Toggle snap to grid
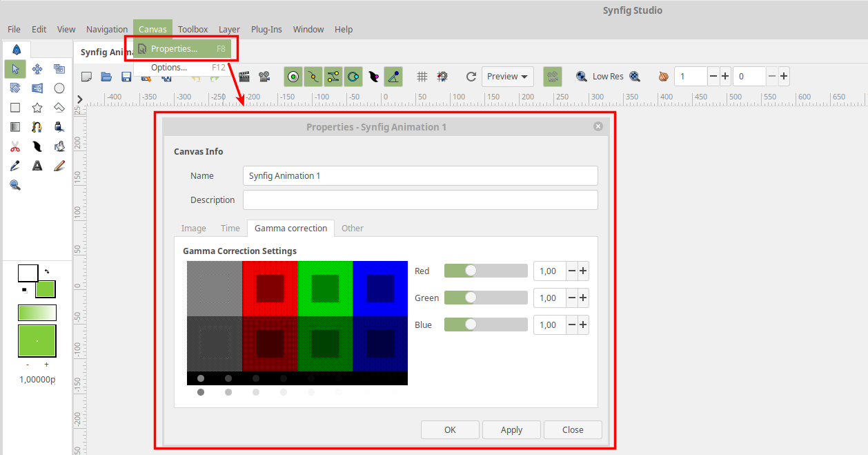Viewport: 868px width, 455px height. (442, 77)
